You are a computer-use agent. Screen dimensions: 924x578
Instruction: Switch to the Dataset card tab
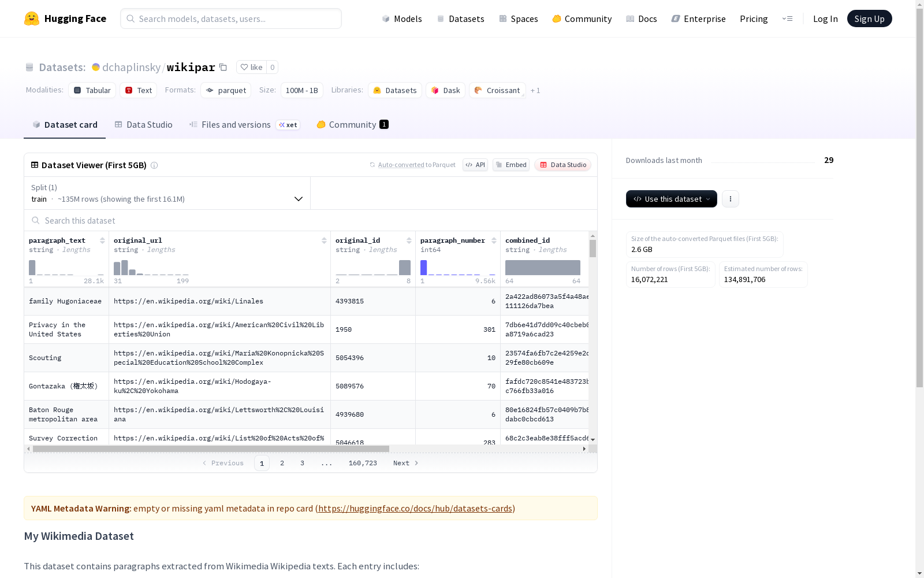point(65,125)
